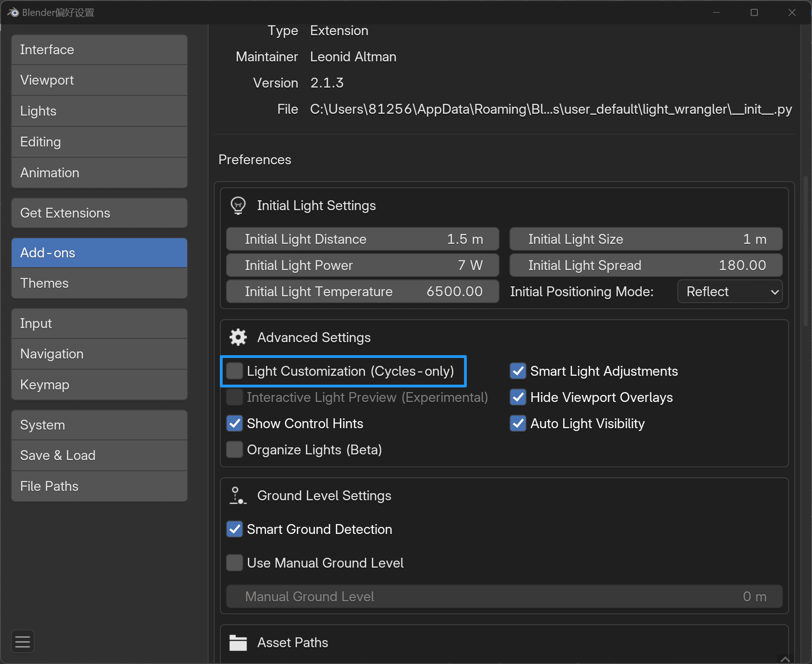The height and width of the screenshot is (664, 812).
Task: Click the Initial Light Temperature field
Action: pos(362,292)
